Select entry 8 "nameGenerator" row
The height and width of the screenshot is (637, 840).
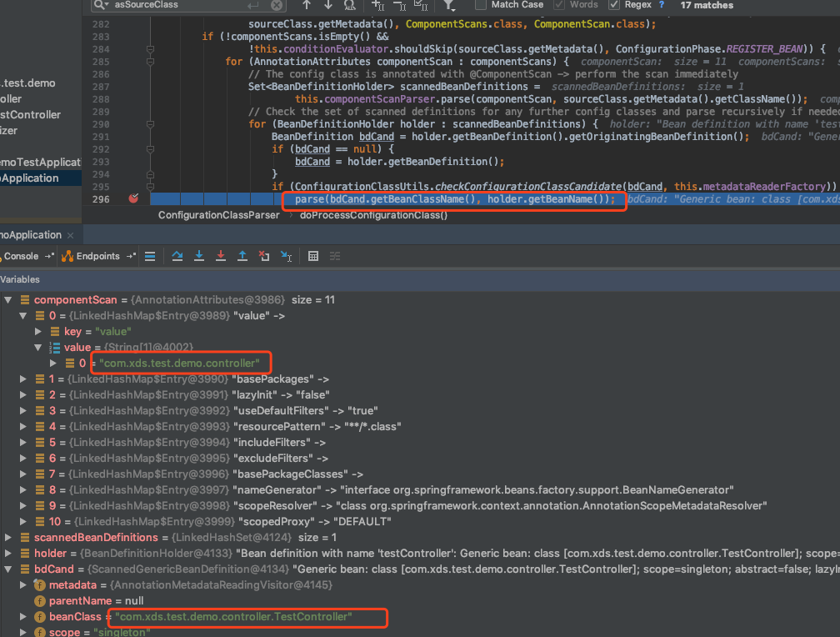[420, 490]
